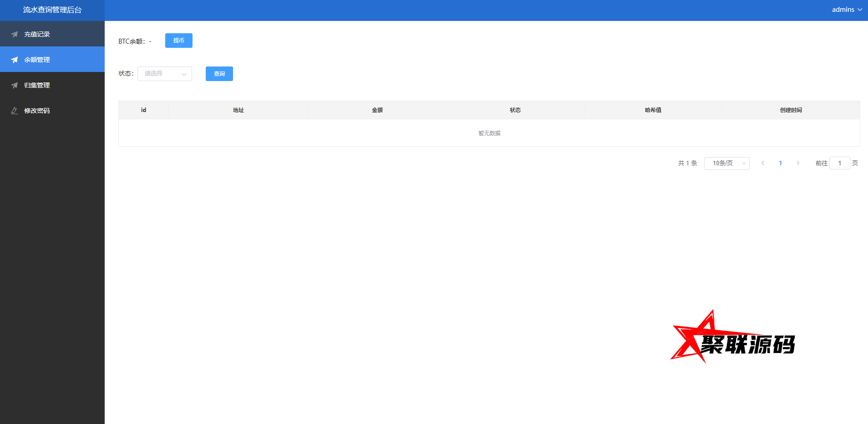
Task: Click the paper plane icon beside 归集管理
Action: click(15, 85)
